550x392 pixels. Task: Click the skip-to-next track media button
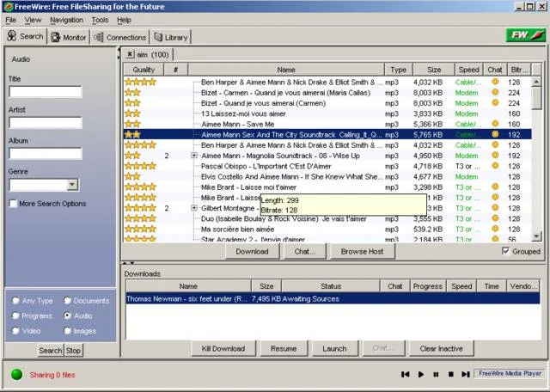tap(466, 375)
